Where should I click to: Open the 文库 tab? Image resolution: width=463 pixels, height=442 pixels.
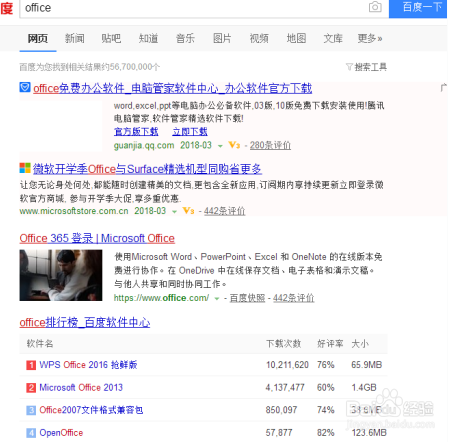333,38
